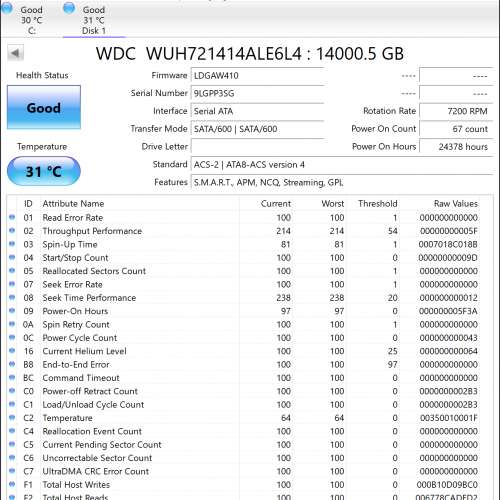The width and height of the screenshot is (500, 500).
Task: Click the WDC WUH721414ALE6L4 drive title
Action: (x=250, y=54)
